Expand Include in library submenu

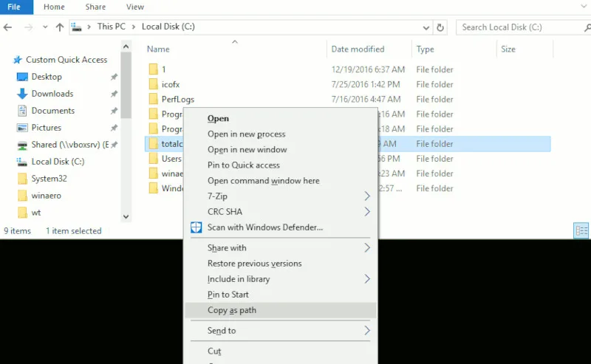click(281, 279)
